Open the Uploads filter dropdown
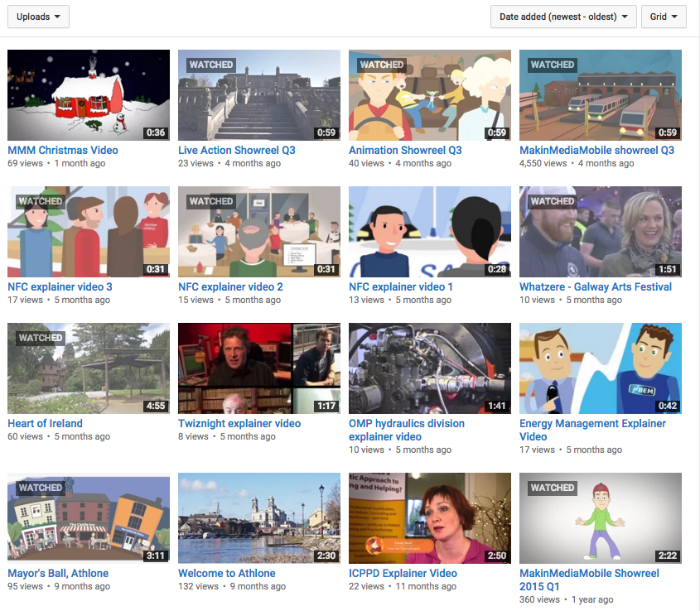 click(x=38, y=17)
